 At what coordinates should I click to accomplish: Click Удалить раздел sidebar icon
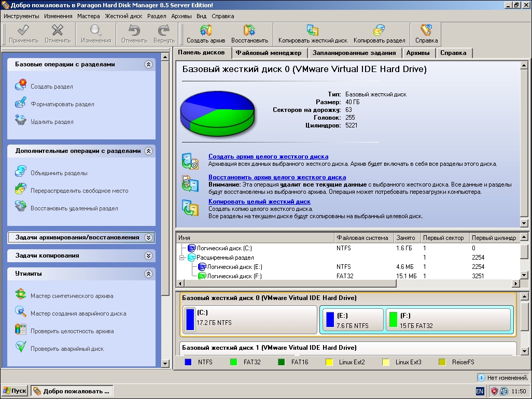click(x=21, y=120)
